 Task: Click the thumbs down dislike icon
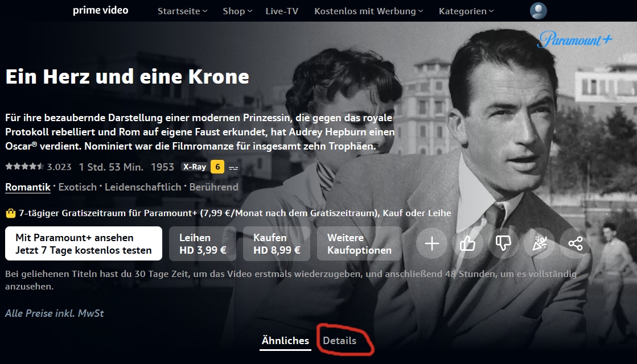503,243
